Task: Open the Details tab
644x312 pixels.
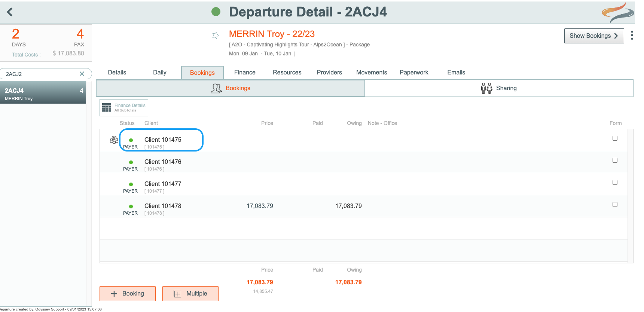Action: click(x=117, y=73)
